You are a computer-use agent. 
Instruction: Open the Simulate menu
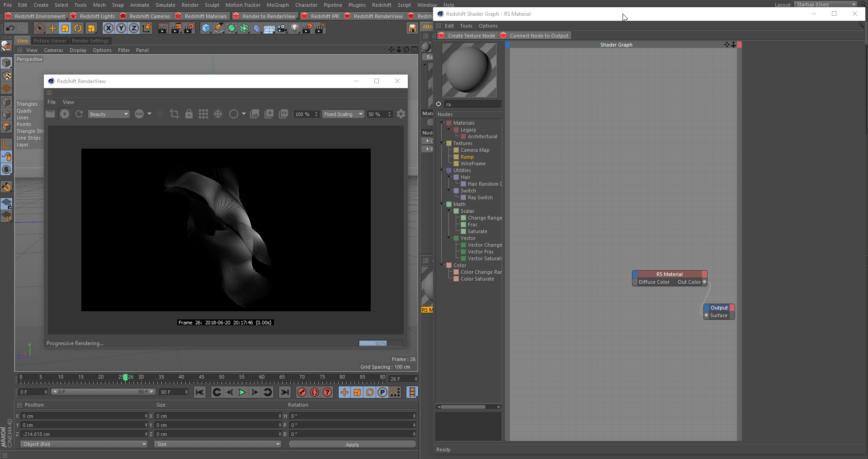[x=165, y=5]
